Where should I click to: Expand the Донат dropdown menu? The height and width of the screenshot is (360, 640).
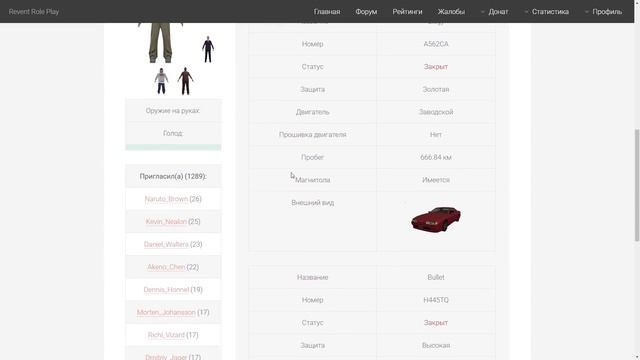pyautogui.click(x=495, y=12)
